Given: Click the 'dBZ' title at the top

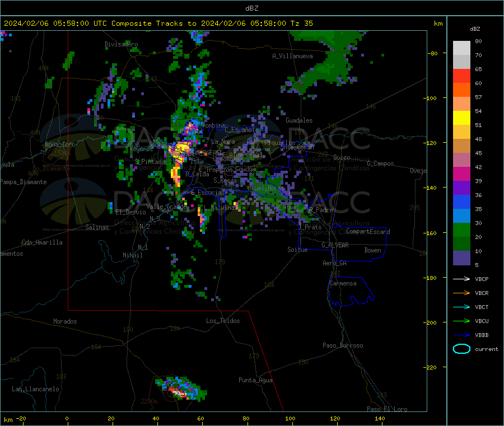Looking at the screenshot, I should [x=251, y=8].
